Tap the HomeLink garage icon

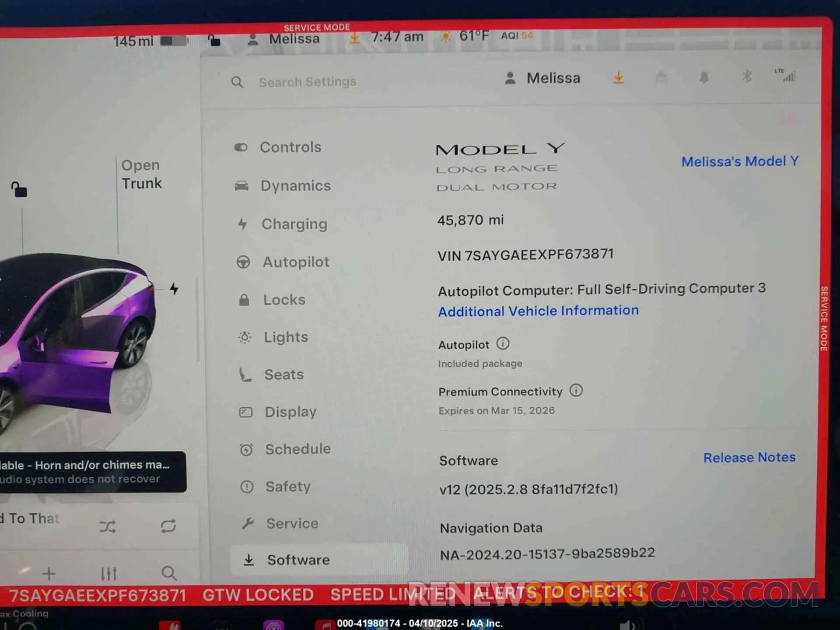coord(661,77)
